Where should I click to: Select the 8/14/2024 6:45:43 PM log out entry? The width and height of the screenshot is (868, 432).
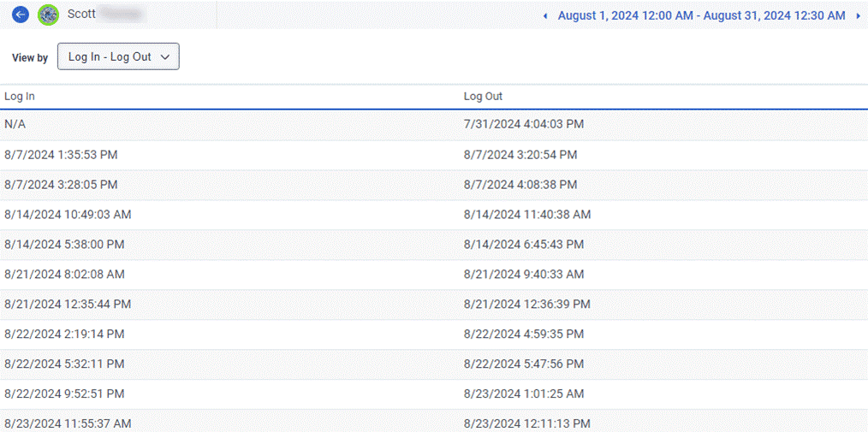[524, 245]
